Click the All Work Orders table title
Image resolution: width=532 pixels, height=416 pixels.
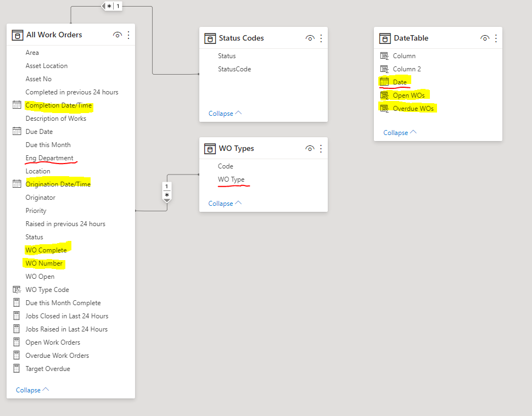(54, 35)
